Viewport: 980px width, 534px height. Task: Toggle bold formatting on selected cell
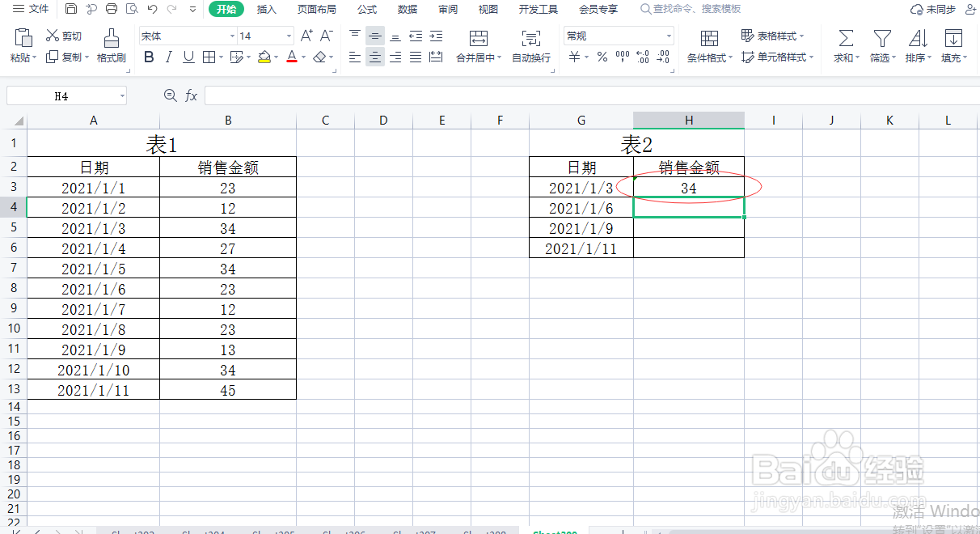148,57
